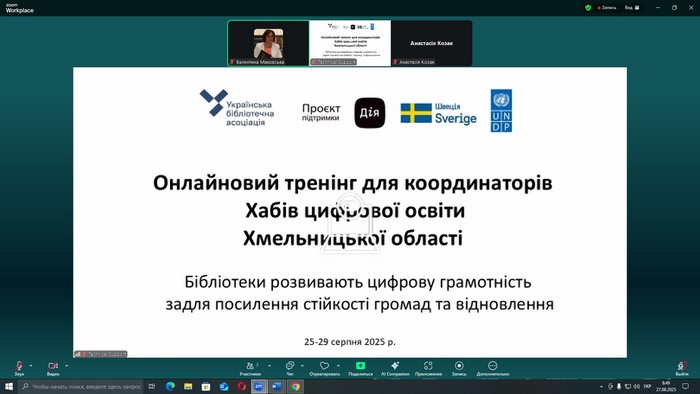Expand video options arrow next to camera
The width and height of the screenshot is (700, 394).
pyautogui.click(x=67, y=366)
